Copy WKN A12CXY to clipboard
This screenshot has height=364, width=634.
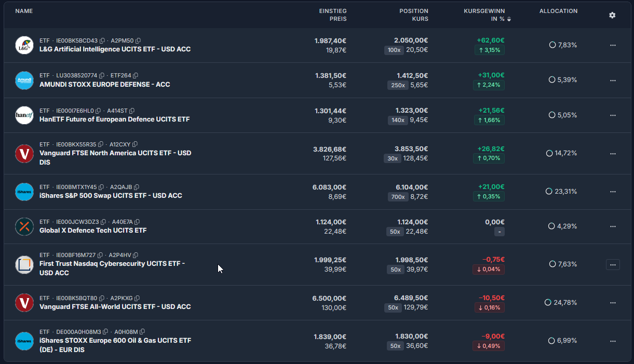[x=135, y=144]
